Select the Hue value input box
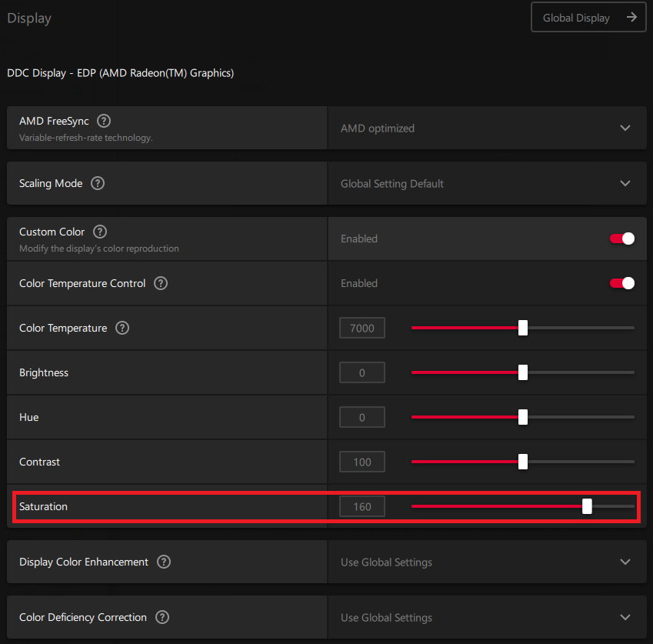Screen dimensions: 653x644 [x=361, y=418]
